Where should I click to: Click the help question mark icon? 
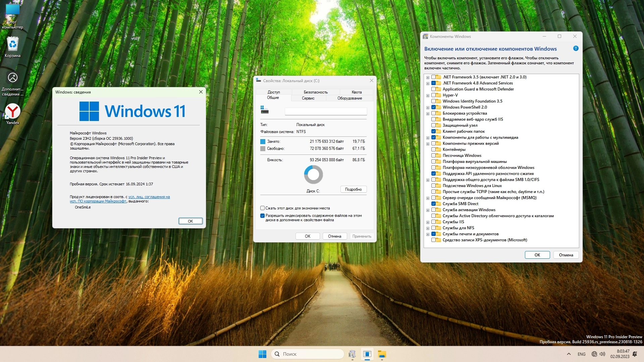pos(576,49)
